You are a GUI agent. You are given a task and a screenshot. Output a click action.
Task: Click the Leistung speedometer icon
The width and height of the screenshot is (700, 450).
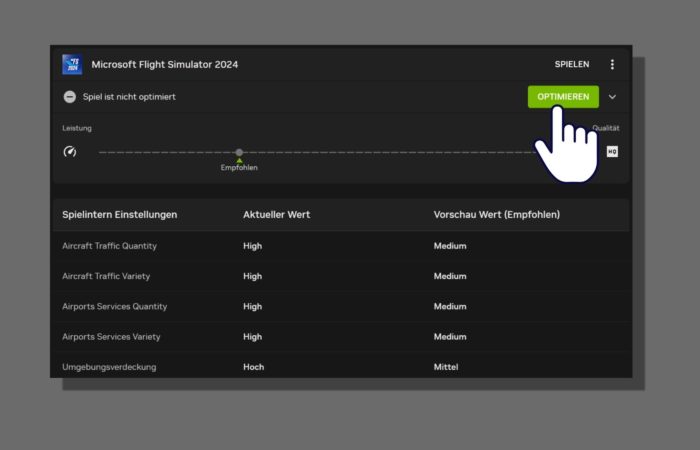click(x=70, y=152)
